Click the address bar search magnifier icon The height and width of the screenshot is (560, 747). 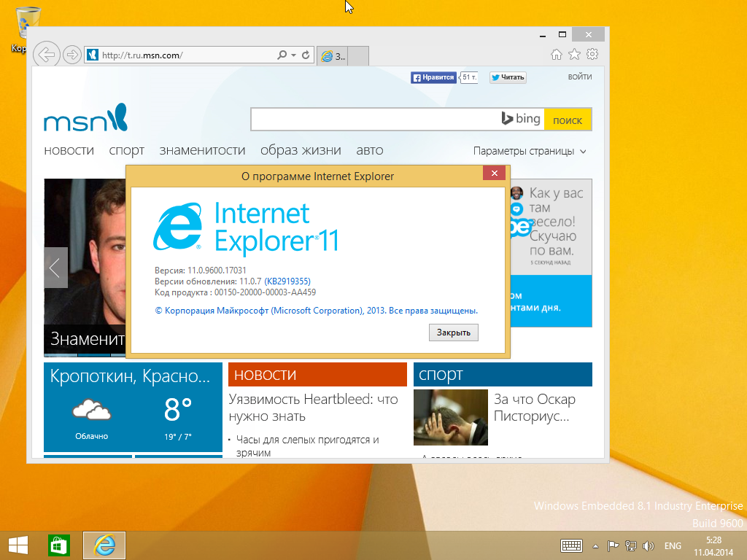[282, 55]
